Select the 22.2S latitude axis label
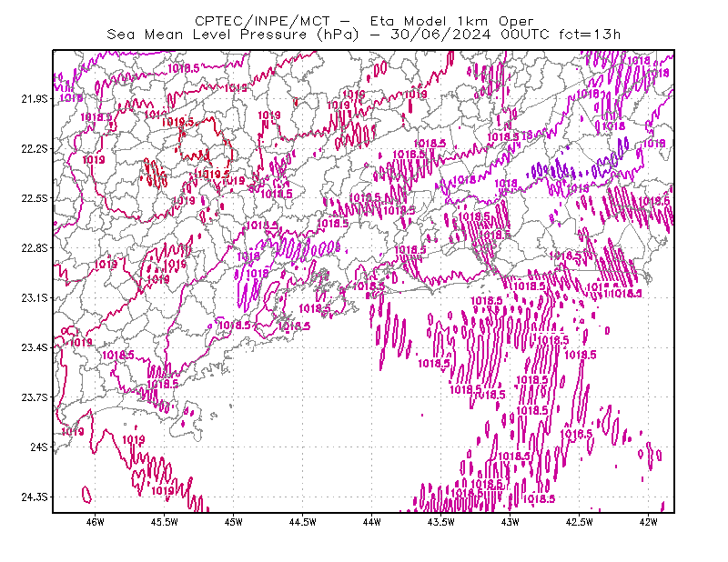 point(34,148)
